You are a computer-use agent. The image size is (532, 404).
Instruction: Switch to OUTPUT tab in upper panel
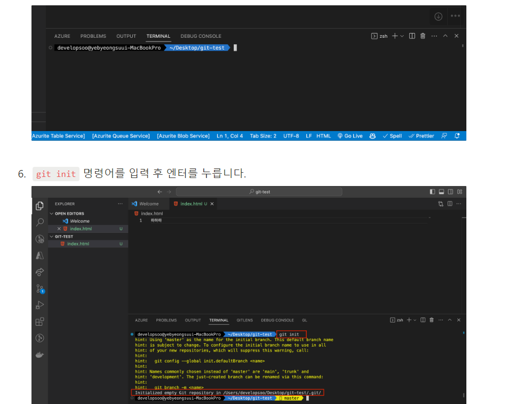click(126, 36)
